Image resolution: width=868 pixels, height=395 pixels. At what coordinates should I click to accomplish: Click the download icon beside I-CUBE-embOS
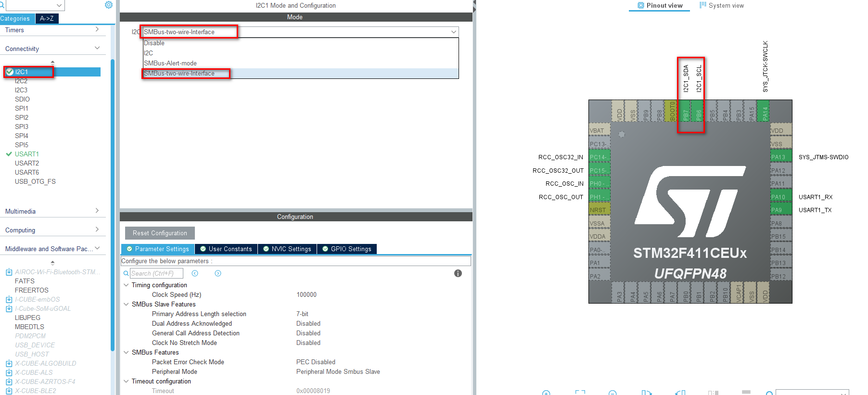click(x=9, y=299)
